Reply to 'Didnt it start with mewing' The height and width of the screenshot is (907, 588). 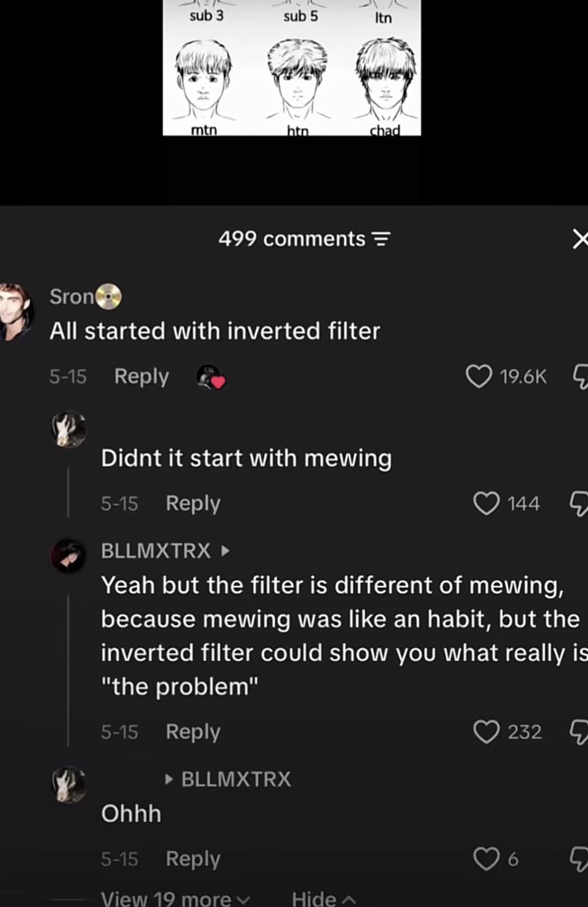pos(193,503)
